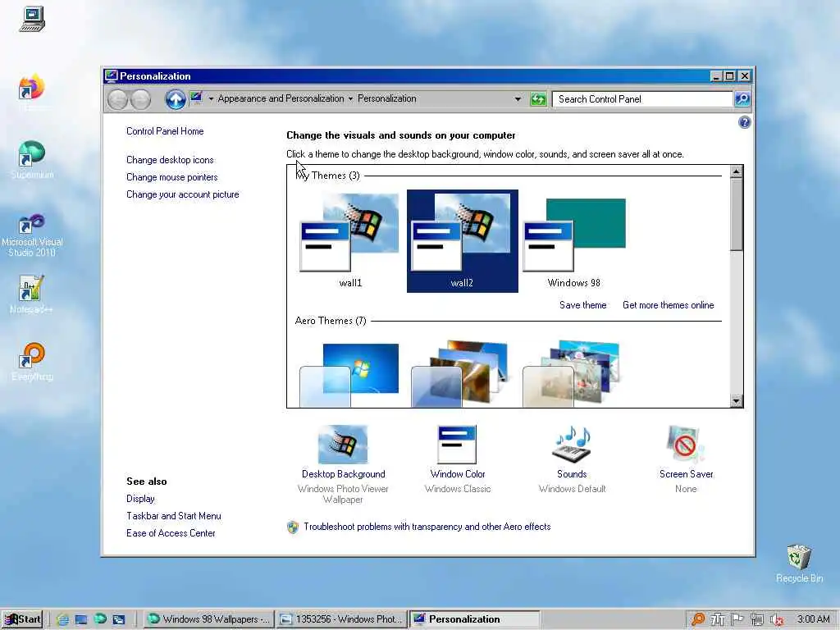Image resolution: width=840 pixels, height=630 pixels.
Task: Click the Back navigation arrow
Action: [x=118, y=99]
